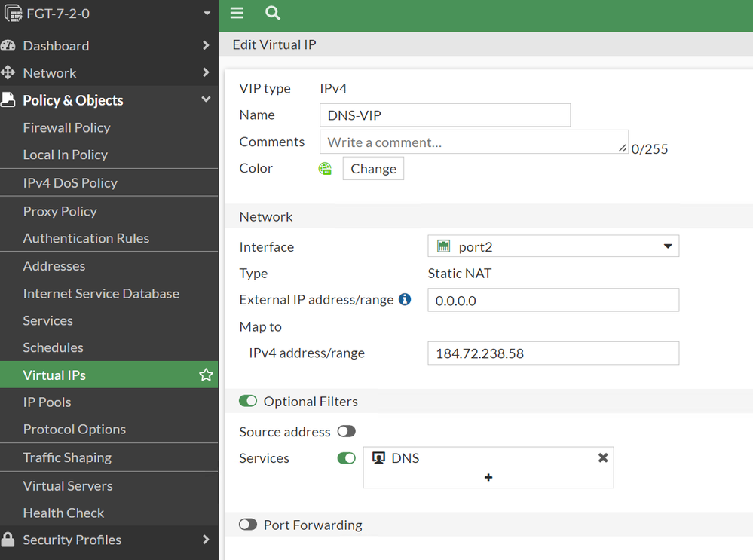Click the search magnifier icon
This screenshot has width=753, height=560.
(273, 13)
